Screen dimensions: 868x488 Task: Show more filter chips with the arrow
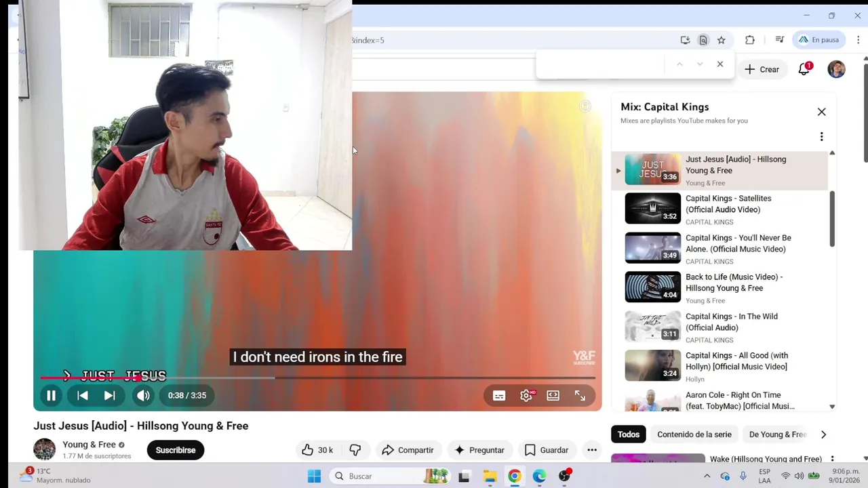pyautogui.click(x=823, y=434)
